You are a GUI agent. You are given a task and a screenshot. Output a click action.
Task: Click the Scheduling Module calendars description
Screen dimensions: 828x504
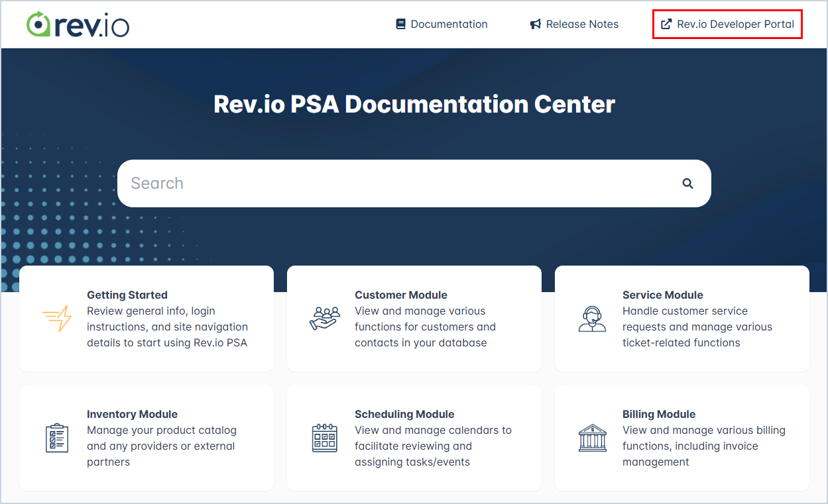[433, 446]
